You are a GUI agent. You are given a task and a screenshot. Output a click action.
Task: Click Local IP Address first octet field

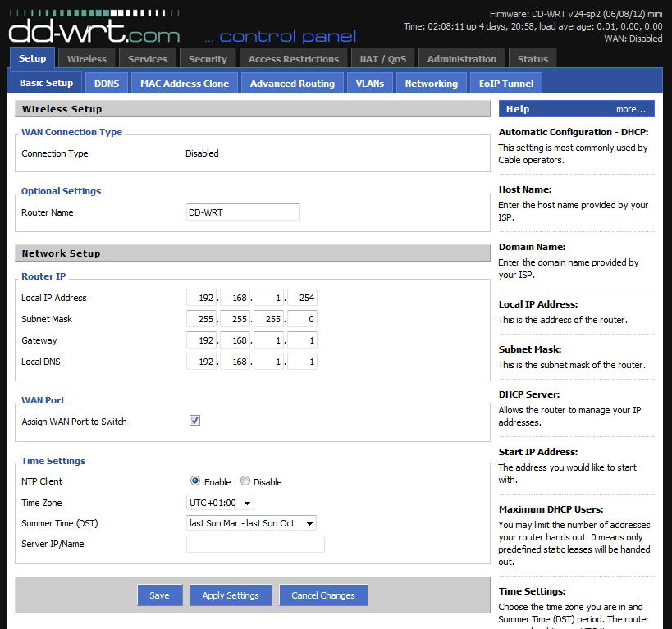(201, 298)
